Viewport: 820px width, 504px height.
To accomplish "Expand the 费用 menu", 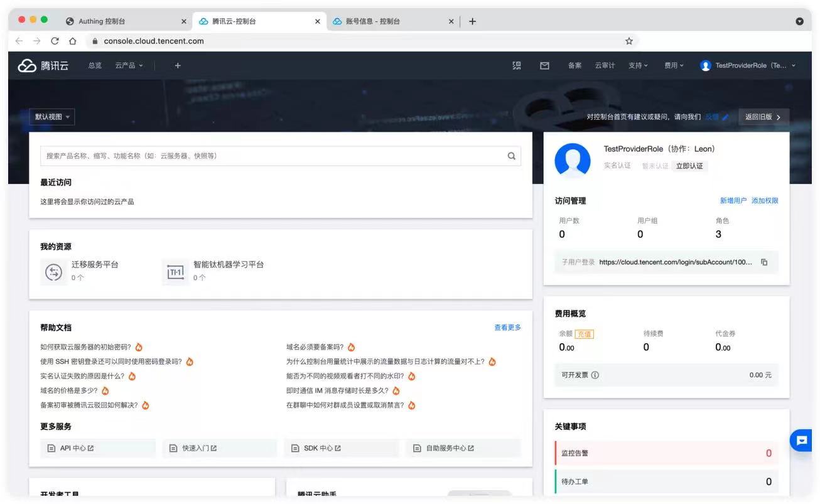I will click(x=674, y=65).
